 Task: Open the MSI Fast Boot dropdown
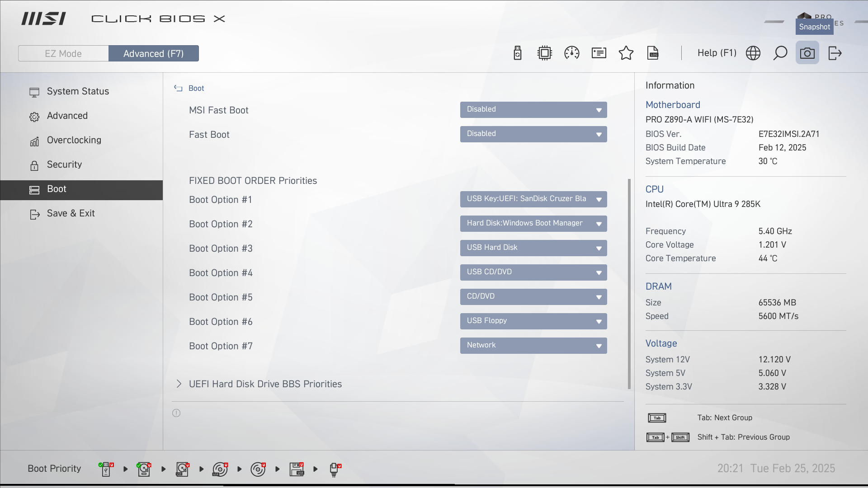(533, 110)
